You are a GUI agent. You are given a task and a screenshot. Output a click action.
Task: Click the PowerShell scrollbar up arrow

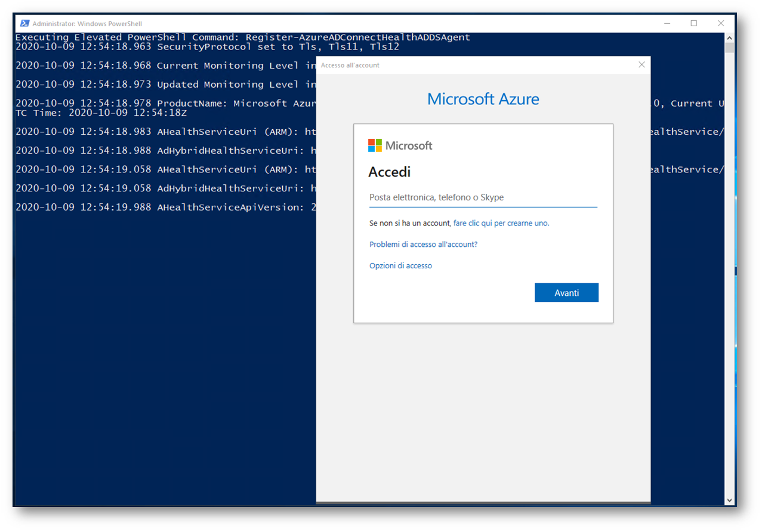729,38
